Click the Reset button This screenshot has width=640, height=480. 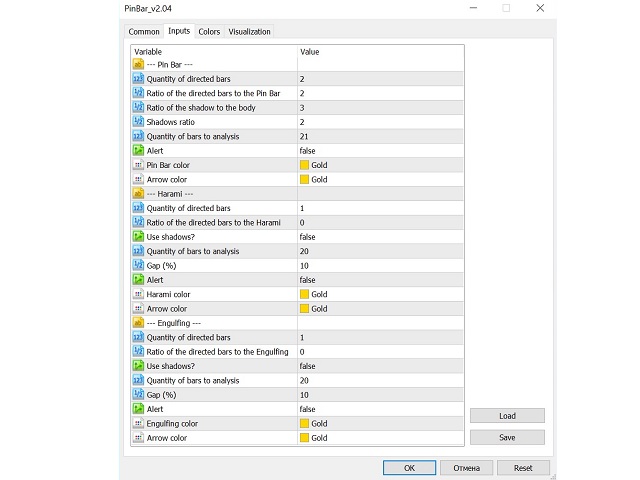point(523,468)
